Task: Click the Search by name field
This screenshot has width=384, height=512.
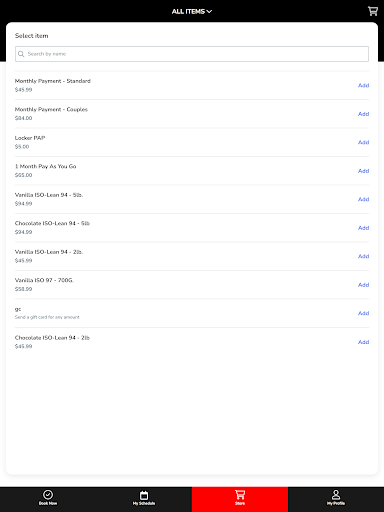Action: [192, 54]
